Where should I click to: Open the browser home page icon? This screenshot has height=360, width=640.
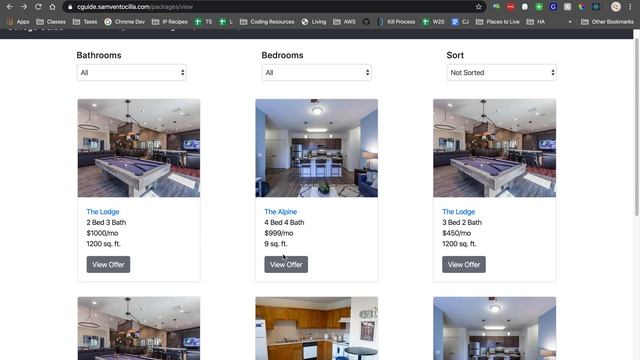pos(52,7)
